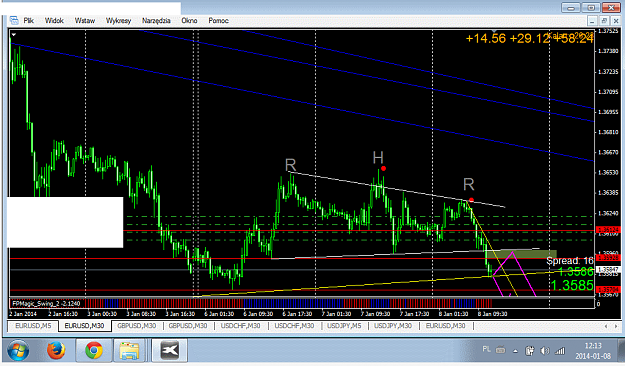The width and height of the screenshot is (625, 366).
Task: Click the 2 Jan 2014 time label
Action: 22,314
